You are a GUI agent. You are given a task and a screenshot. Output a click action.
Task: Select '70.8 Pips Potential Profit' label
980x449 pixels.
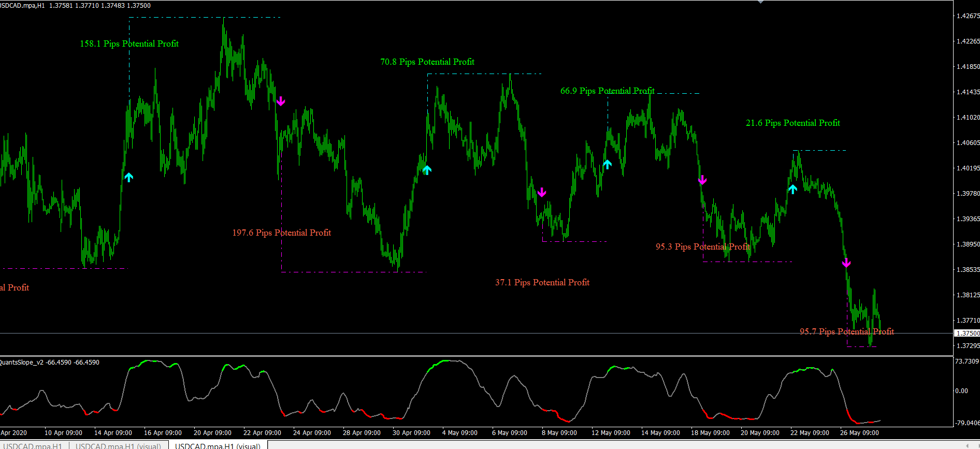pyautogui.click(x=427, y=62)
